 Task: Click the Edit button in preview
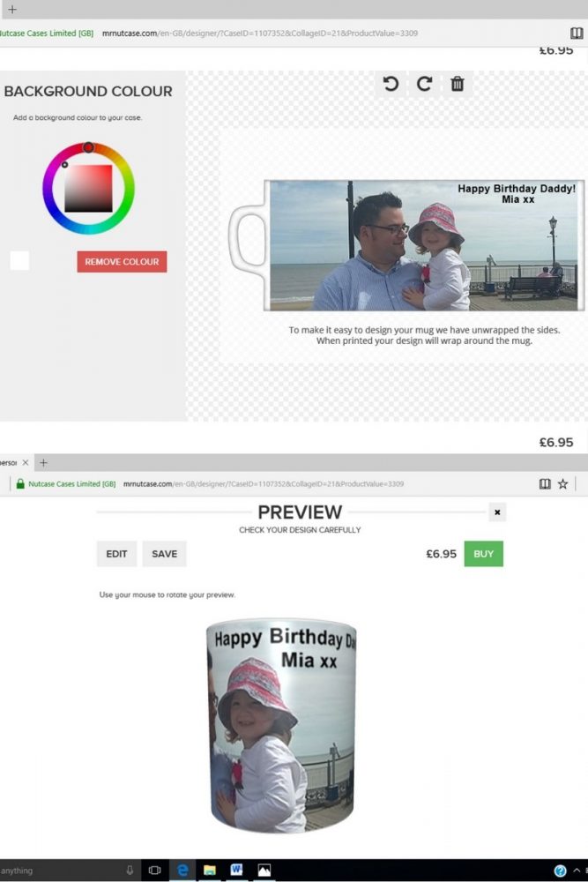(117, 554)
